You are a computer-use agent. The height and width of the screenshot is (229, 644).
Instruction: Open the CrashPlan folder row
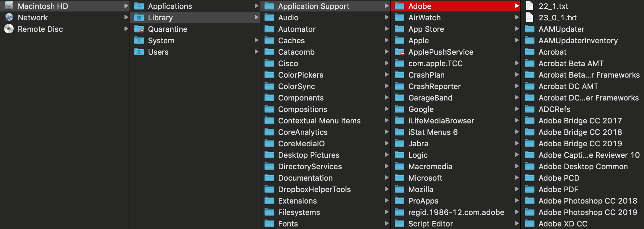click(455, 75)
